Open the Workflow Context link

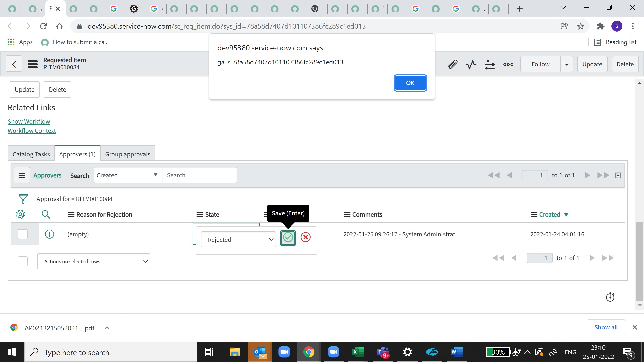[32, 131]
